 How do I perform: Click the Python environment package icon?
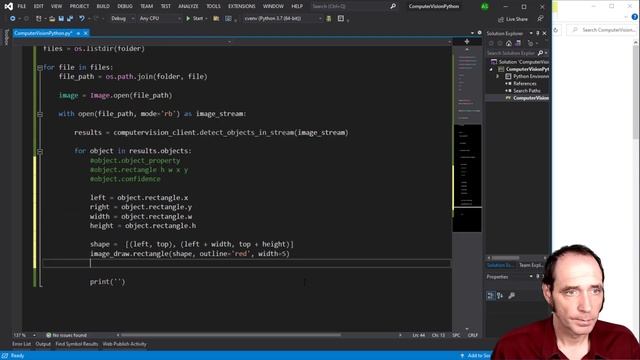[x=329, y=18]
